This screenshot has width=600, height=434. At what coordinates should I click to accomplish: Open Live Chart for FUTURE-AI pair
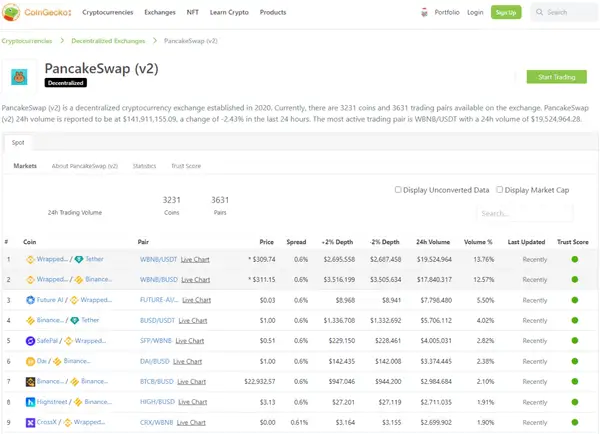[x=197, y=300]
